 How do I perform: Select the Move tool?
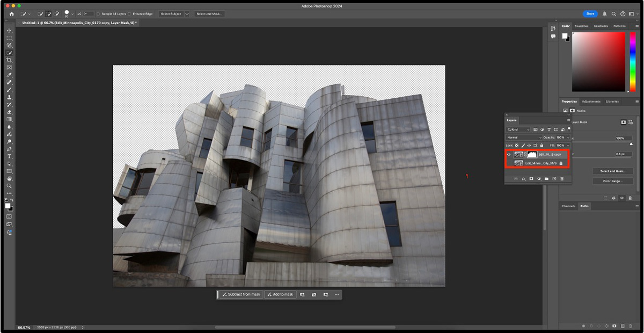click(9, 31)
